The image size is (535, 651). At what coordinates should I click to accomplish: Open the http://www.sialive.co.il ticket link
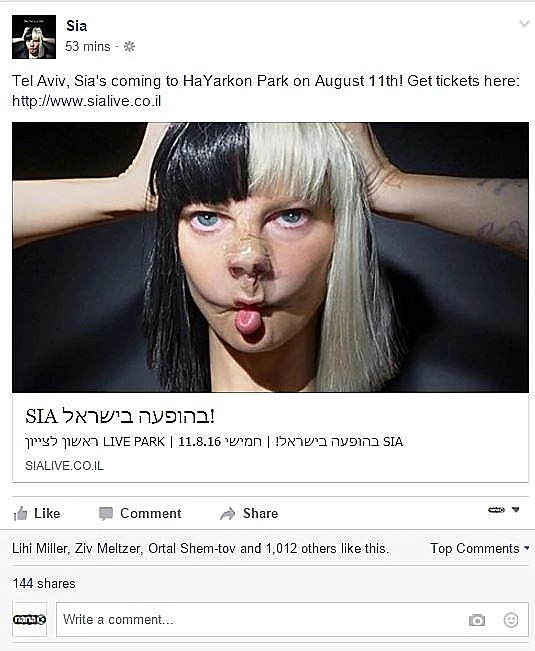[86, 101]
